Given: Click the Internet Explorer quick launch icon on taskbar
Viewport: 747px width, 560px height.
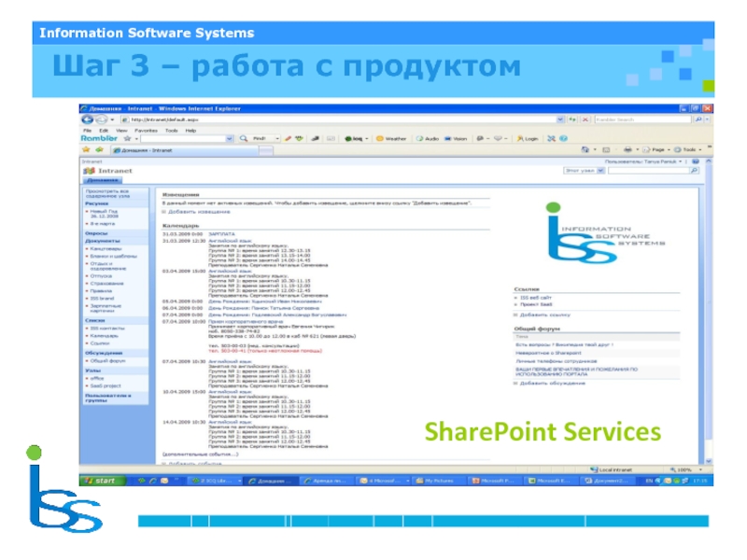Looking at the screenshot, I should [153, 481].
